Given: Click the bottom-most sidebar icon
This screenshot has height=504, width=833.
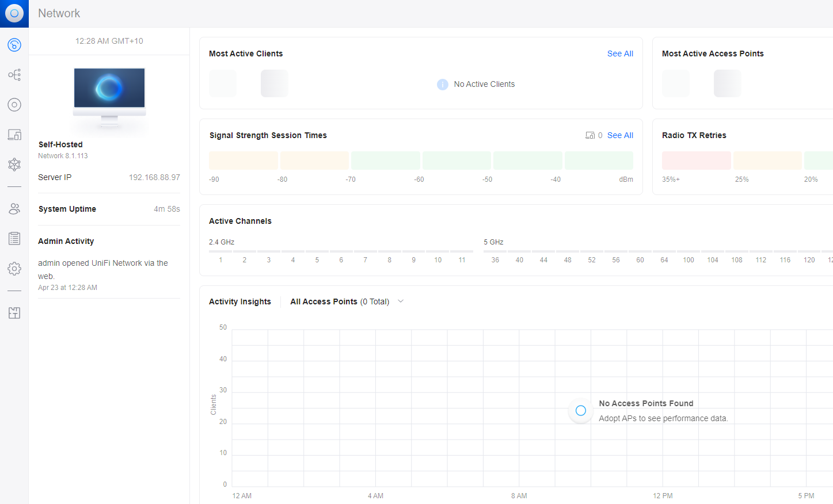Looking at the screenshot, I should click(14, 312).
